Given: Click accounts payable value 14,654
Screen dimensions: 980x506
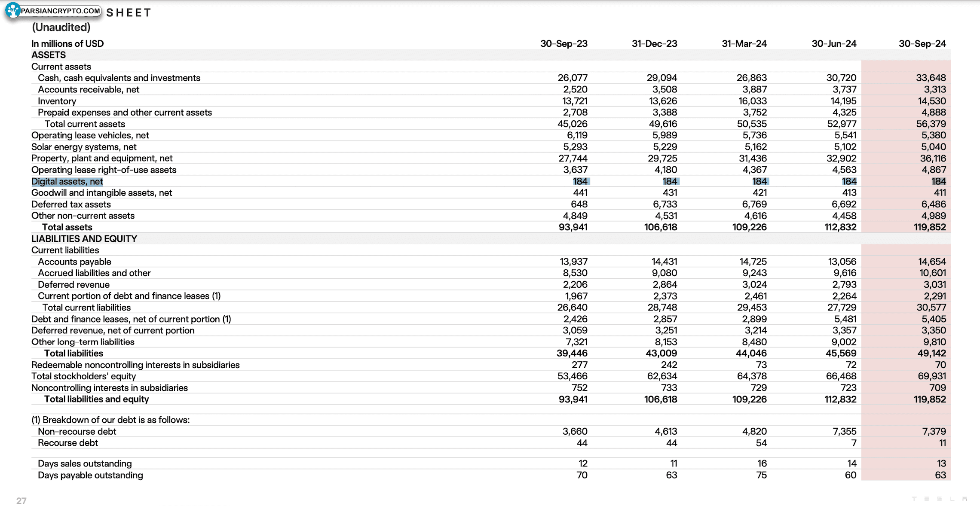Looking at the screenshot, I should (932, 262).
